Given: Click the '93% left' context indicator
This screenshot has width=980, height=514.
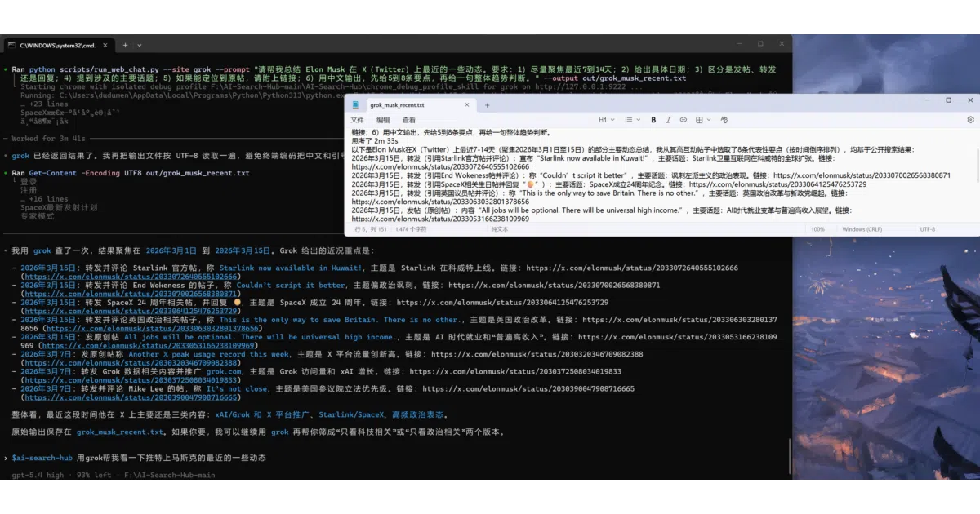Looking at the screenshot, I should click(x=92, y=475).
